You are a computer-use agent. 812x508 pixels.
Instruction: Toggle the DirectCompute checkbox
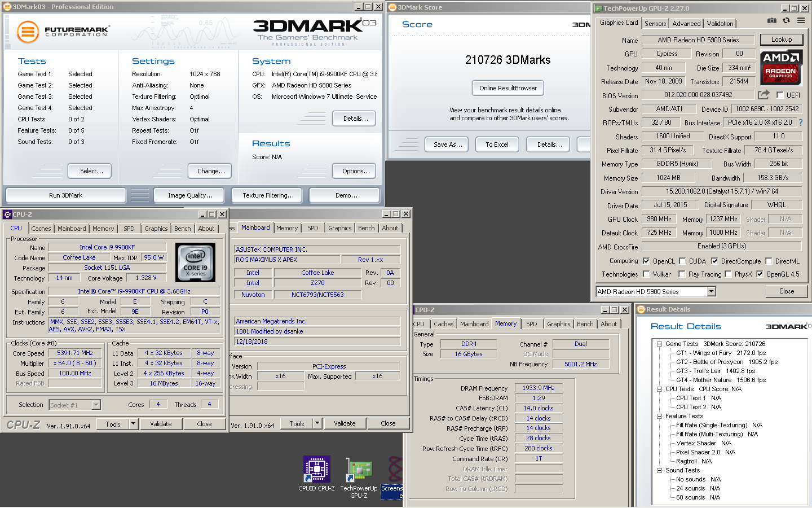coord(714,261)
